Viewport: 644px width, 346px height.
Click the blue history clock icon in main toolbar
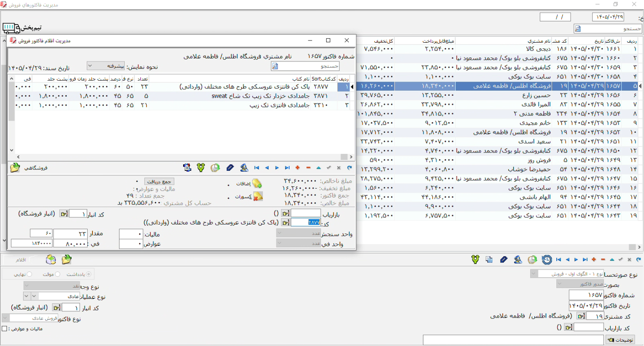547,260
